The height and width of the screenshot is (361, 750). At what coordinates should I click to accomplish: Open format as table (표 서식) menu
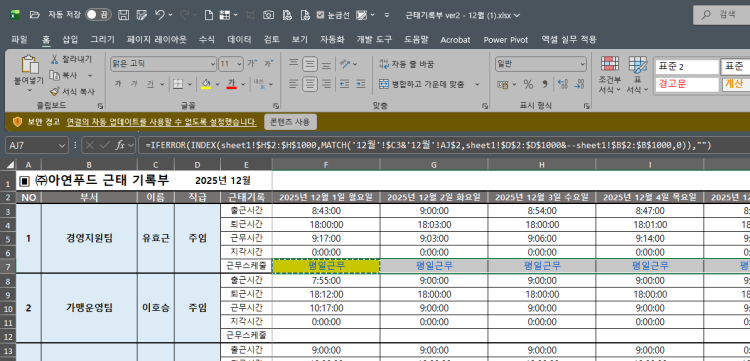[x=638, y=75]
